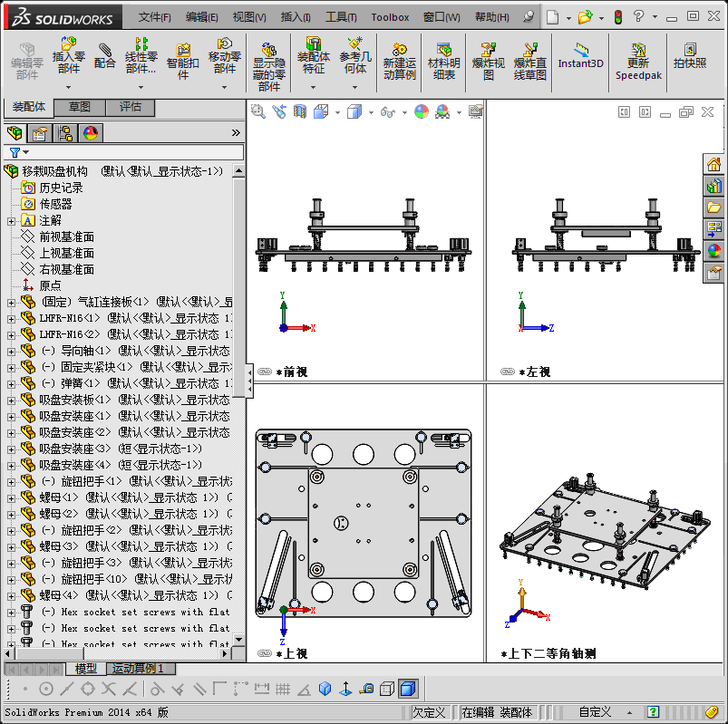The width and height of the screenshot is (728, 724).
Task: Click the 爆炸视图 exploded view icon
Action: coord(488,62)
